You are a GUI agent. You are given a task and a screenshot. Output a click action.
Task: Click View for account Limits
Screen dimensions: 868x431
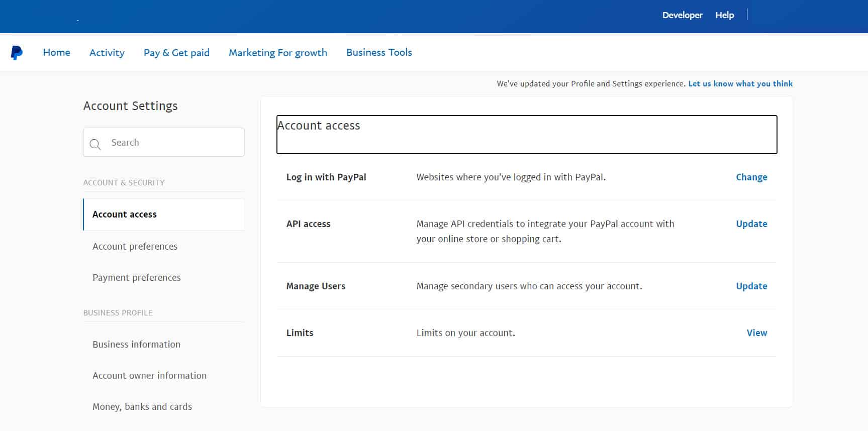(x=756, y=333)
